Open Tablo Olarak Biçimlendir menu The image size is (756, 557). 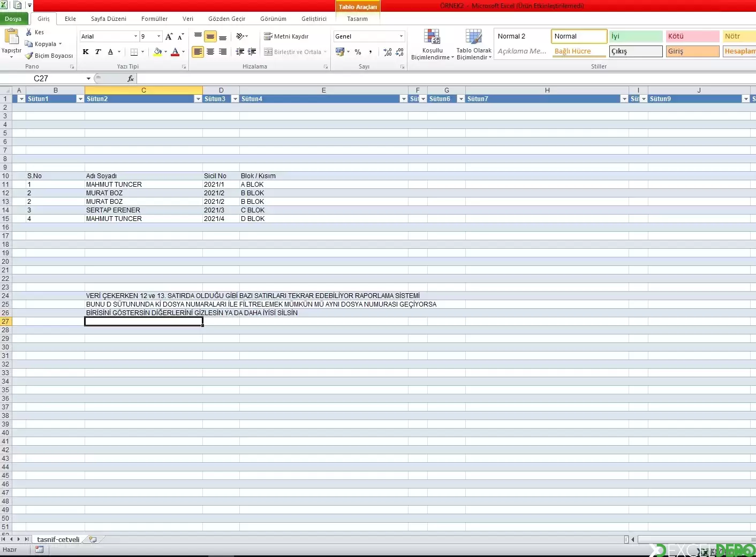[474, 44]
